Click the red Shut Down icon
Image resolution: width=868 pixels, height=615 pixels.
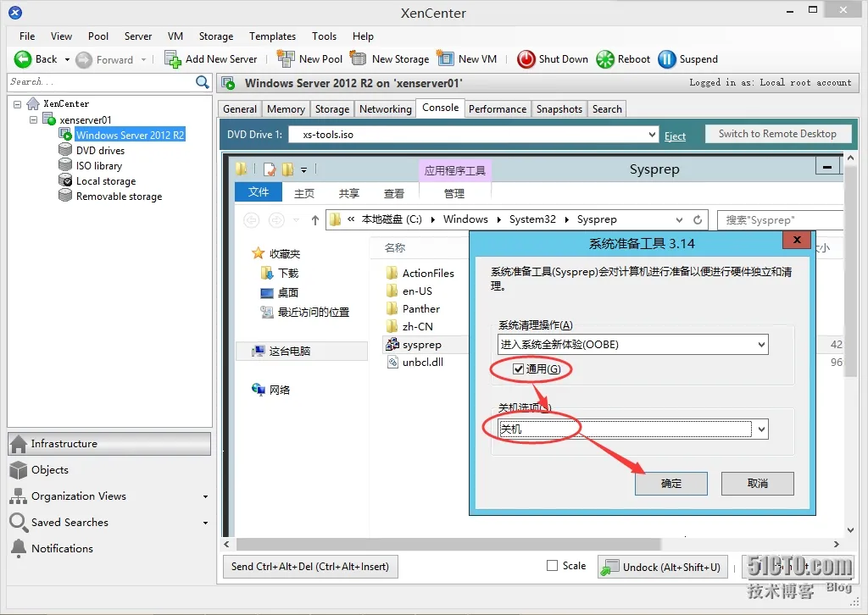(x=526, y=59)
